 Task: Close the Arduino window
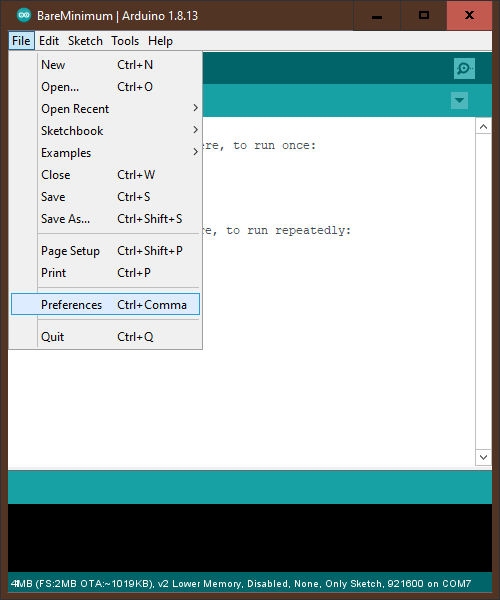(469, 16)
